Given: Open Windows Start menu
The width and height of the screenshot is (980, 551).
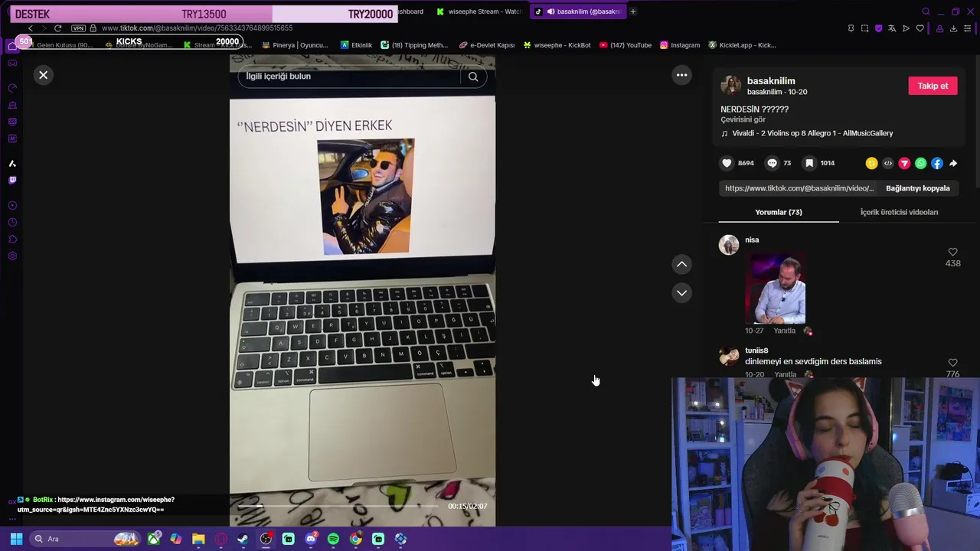Looking at the screenshot, I should coord(16,539).
